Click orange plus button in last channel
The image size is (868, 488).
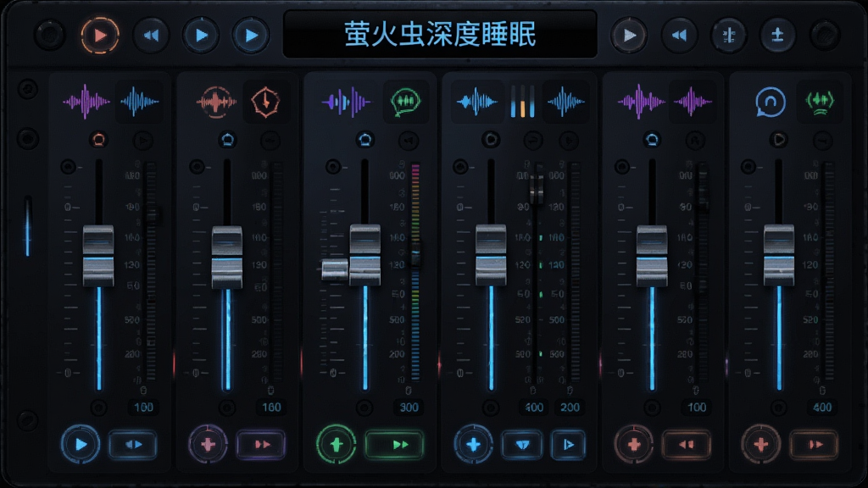click(761, 444)
